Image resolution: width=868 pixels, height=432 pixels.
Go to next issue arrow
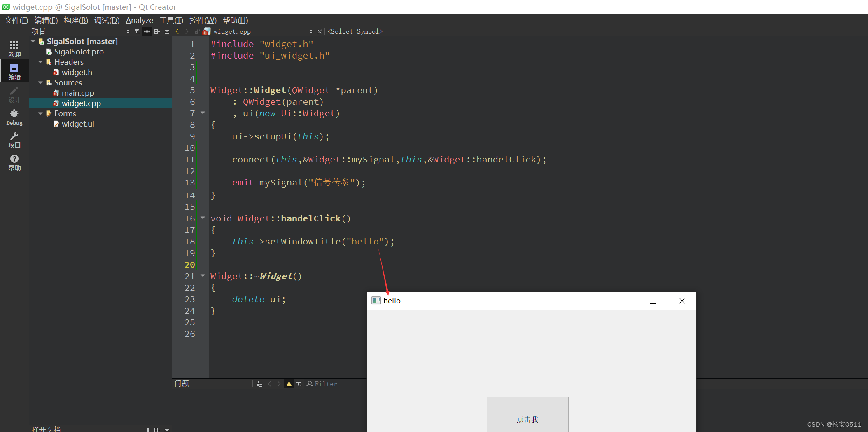tap(279, 384)
